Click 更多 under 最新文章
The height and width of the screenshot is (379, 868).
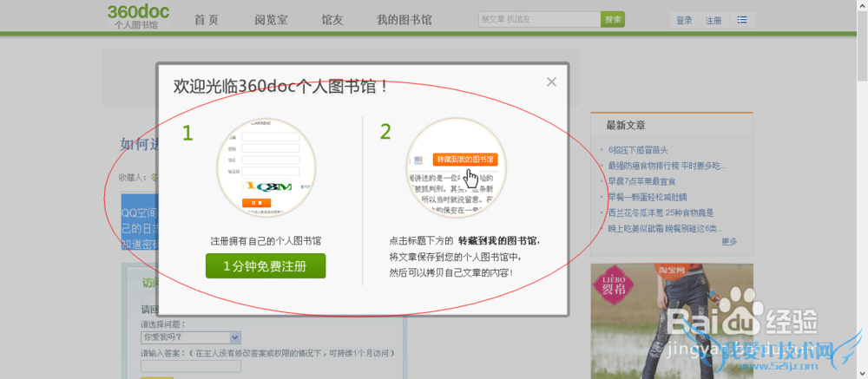tap(730, 241)
